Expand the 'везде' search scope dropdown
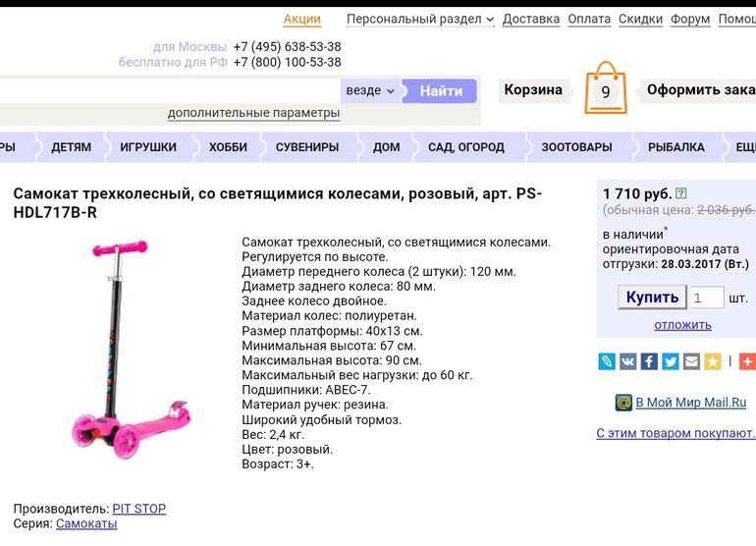756x546 pixels. (x=370, y=90)
